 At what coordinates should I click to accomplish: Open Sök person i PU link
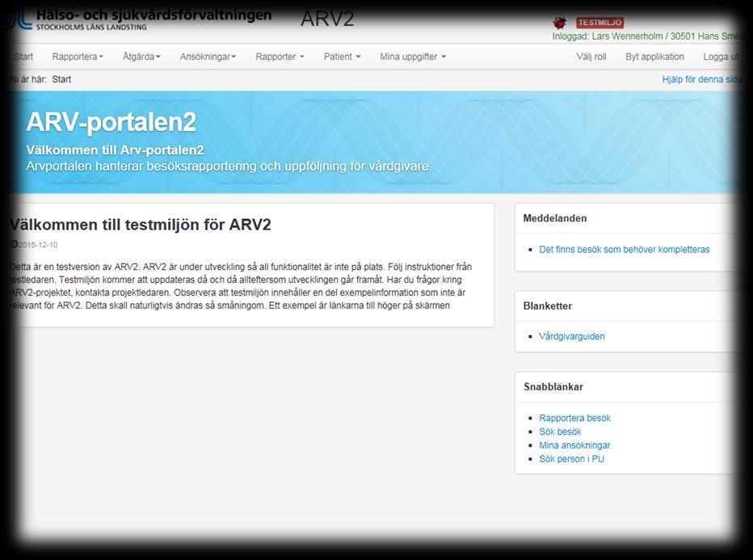pos(571,459)
